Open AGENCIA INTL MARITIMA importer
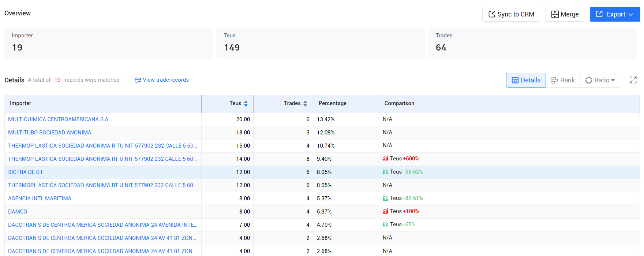Screen dimensions: 644x256 click(40, 199)
